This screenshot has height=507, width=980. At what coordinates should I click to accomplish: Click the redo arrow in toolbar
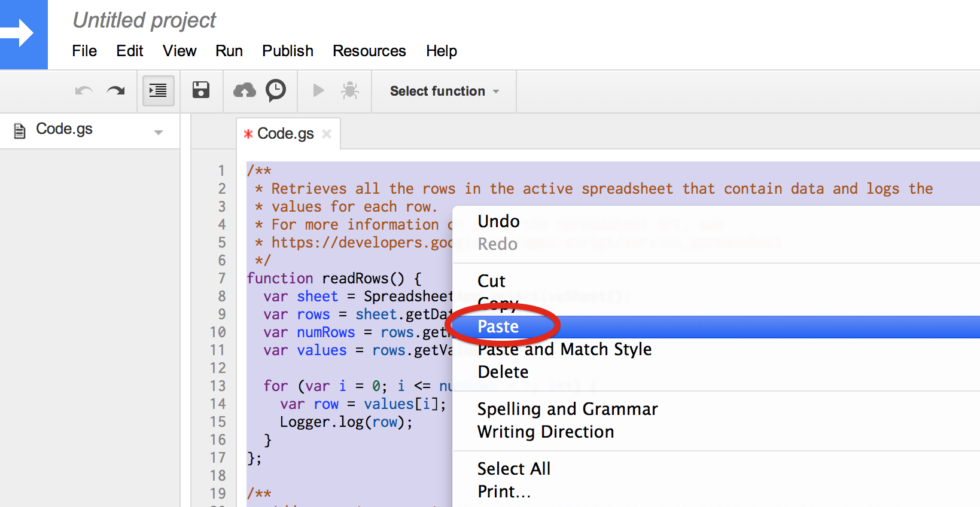[x=115, y=91]
